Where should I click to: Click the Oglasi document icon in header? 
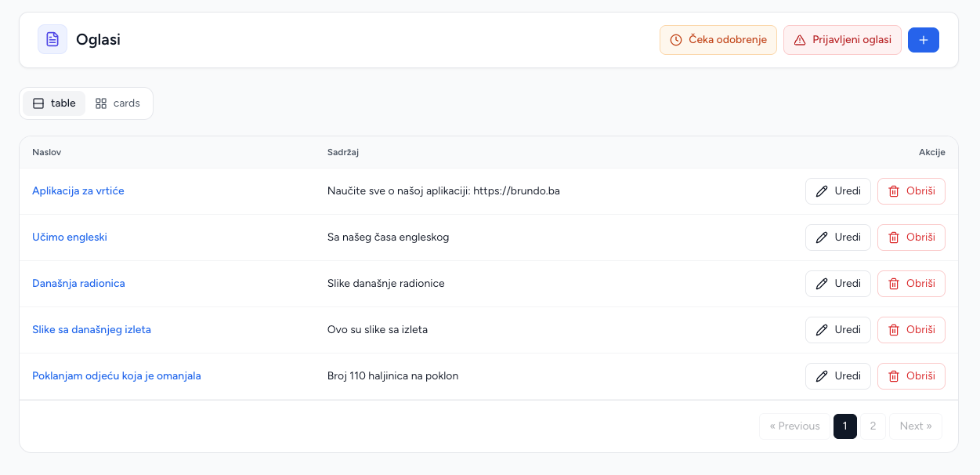(x=52, y=39)
